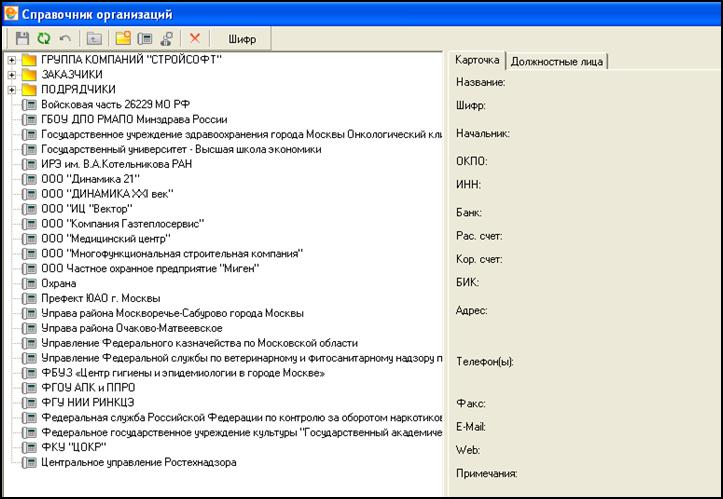Click the ЗАКАЗЧИКИ folder icon

[29, 75]
